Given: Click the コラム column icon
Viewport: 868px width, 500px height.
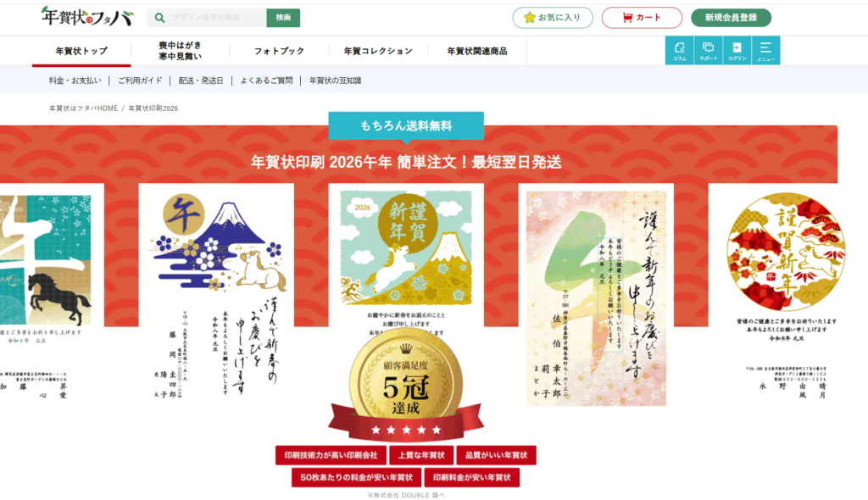Looking at the screenshot, I should (679, 50).
